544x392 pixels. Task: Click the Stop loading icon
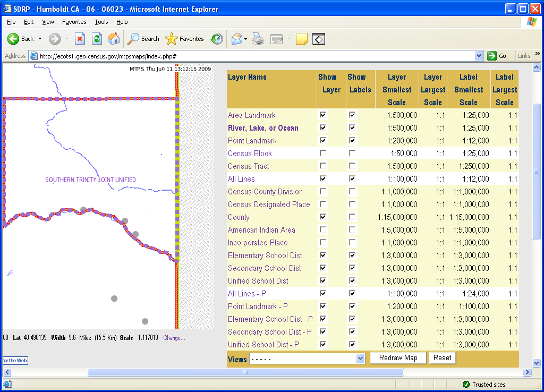coord(80,39)
